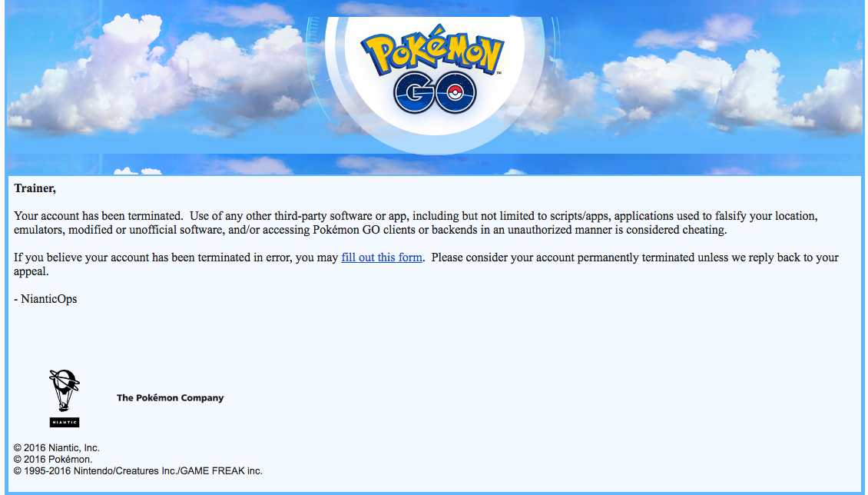Open the 'fill out this form' link
The image size is (868, 495).
coord(382,257)
